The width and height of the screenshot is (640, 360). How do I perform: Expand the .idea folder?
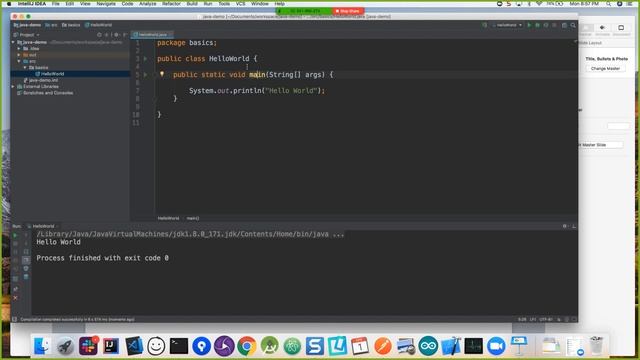[x=19, y=49]
